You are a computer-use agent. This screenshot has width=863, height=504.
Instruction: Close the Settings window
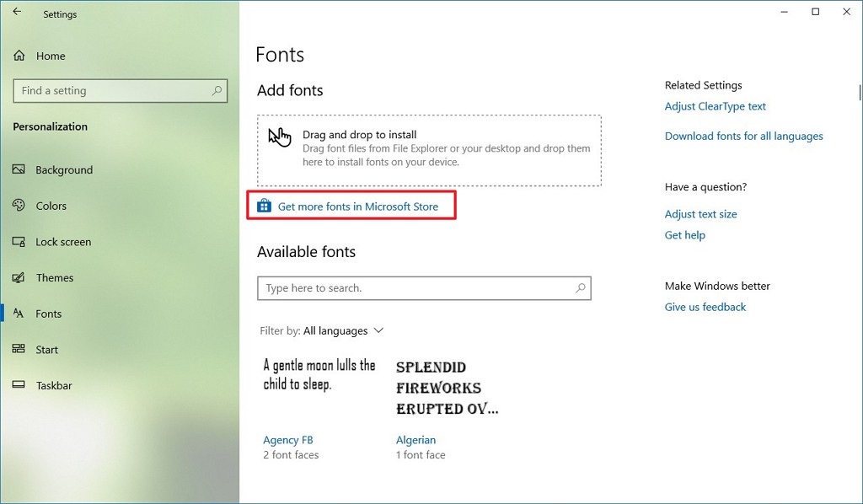pyautogui.click(x=846, y=12)
